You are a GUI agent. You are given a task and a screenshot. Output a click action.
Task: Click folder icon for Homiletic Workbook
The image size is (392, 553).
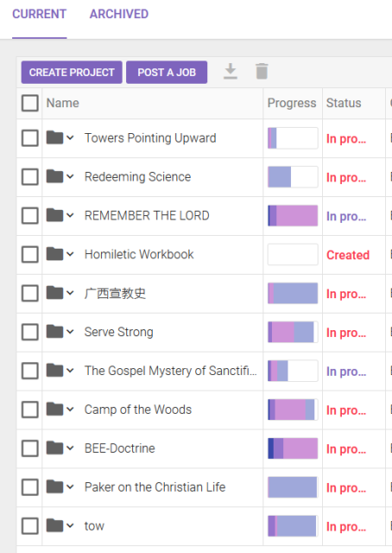coord(54,254)
